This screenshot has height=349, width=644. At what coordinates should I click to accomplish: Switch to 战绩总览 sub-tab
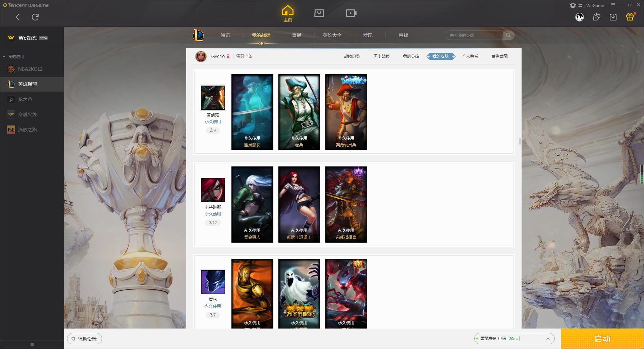[352, 56]
